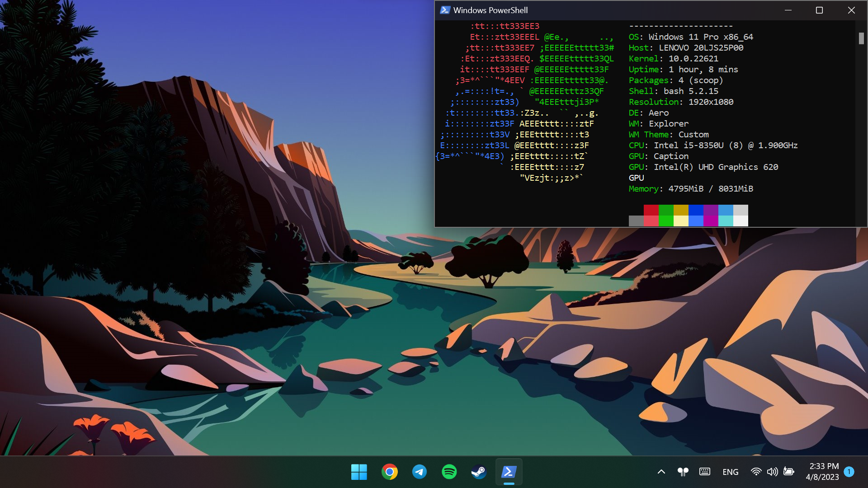Screen dimensions: 868x488
Task: Open Wi-Fi network settings icon
Action: pos(756,472)
